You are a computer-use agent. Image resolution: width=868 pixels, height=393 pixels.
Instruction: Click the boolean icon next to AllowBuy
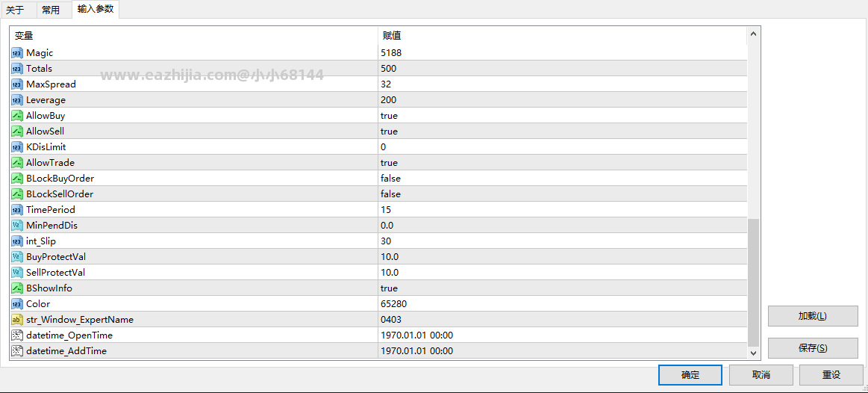[x=17, y=116]
